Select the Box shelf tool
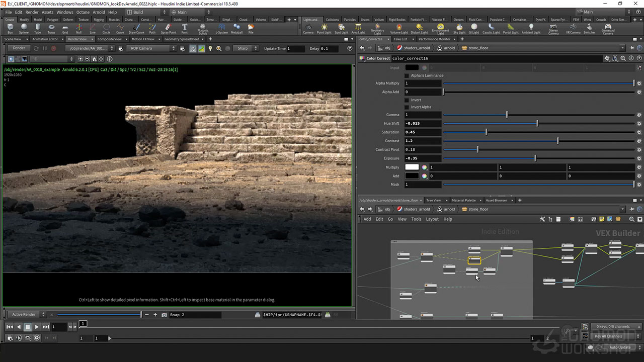The image size is (644, 362). click(x=10, y=29)
